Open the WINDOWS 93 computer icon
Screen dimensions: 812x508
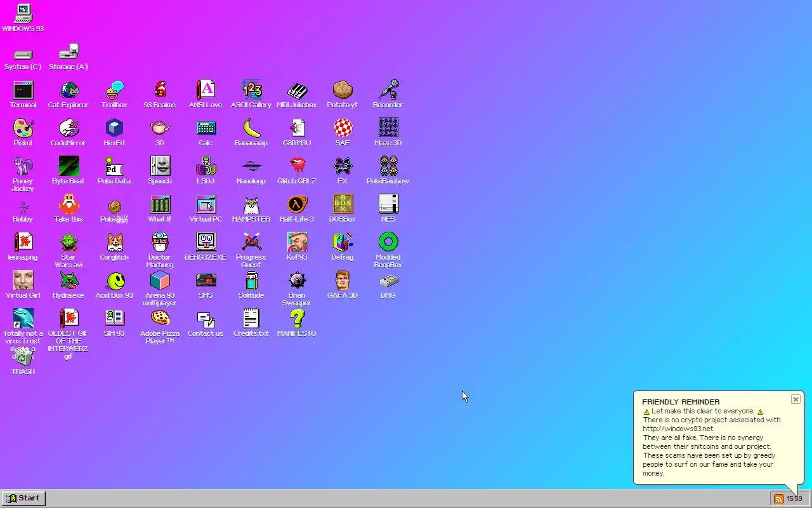[23, 14]
